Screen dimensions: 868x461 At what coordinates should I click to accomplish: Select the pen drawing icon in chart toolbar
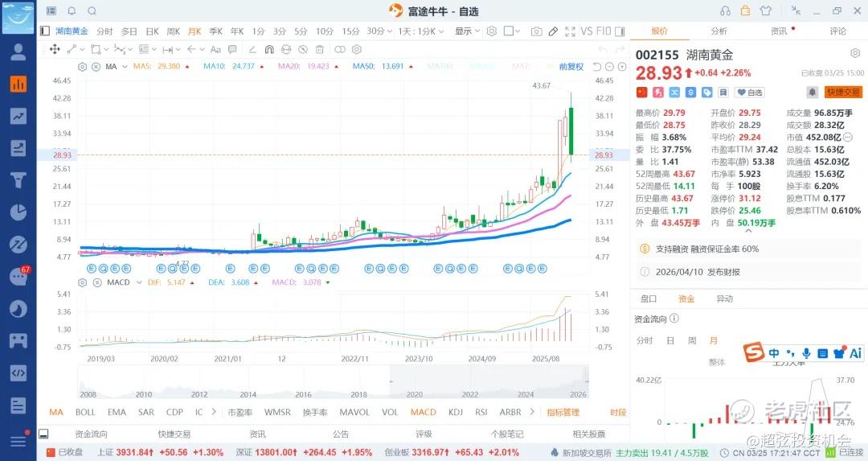pyautogui.click(x=553, y=31)
